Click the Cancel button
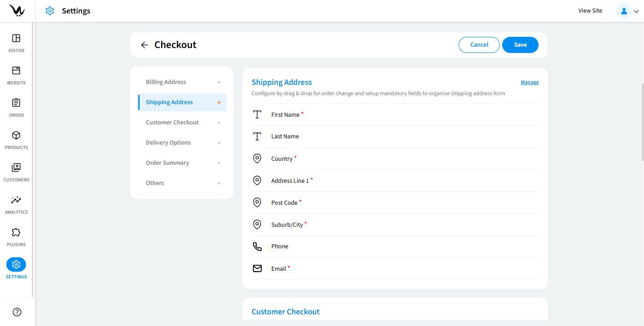This screenshot has width=644, height=326. pyautogui.click(x=479, y=45)
